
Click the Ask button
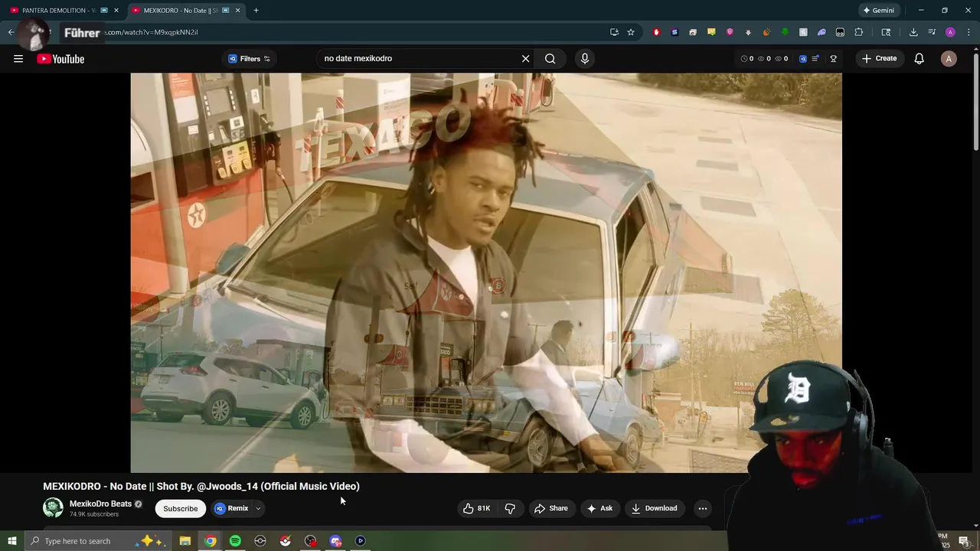(599, 508)
